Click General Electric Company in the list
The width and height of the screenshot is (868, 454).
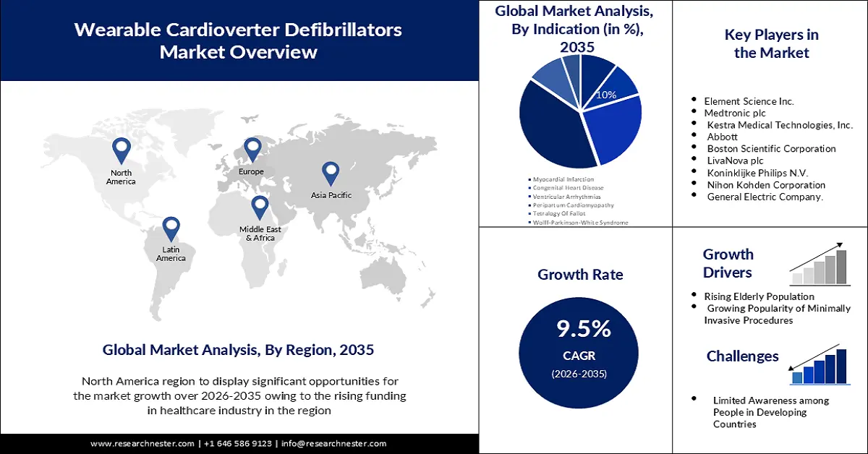[x=765, y=197]
